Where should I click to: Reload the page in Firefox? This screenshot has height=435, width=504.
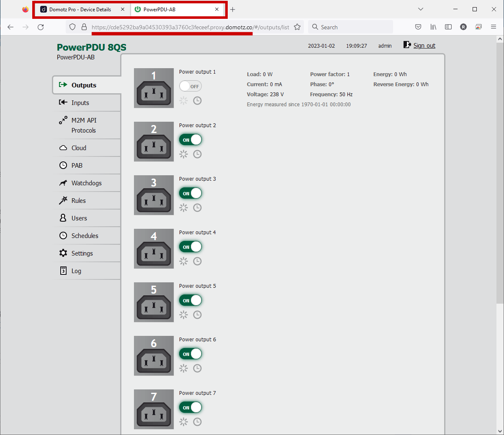coord(41,27)
